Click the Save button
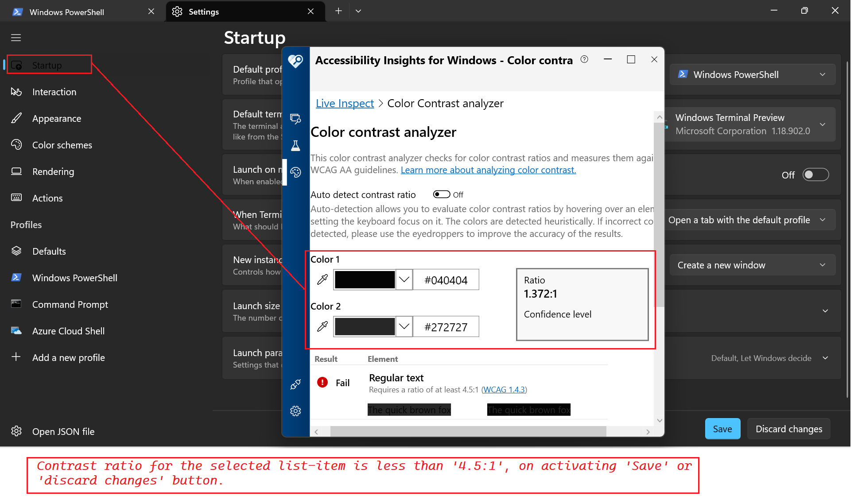This screenshot has height=504, width=854. 722,429
